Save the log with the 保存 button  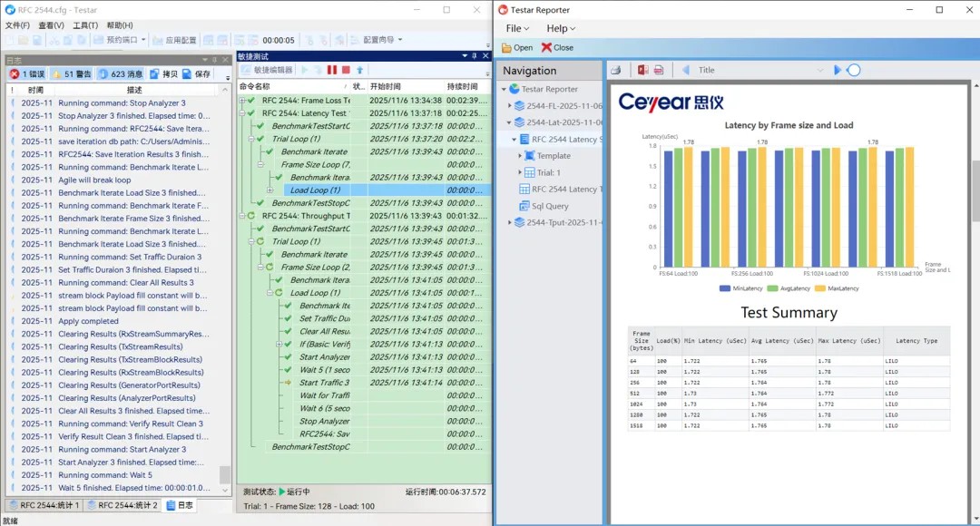click(197, 73)
